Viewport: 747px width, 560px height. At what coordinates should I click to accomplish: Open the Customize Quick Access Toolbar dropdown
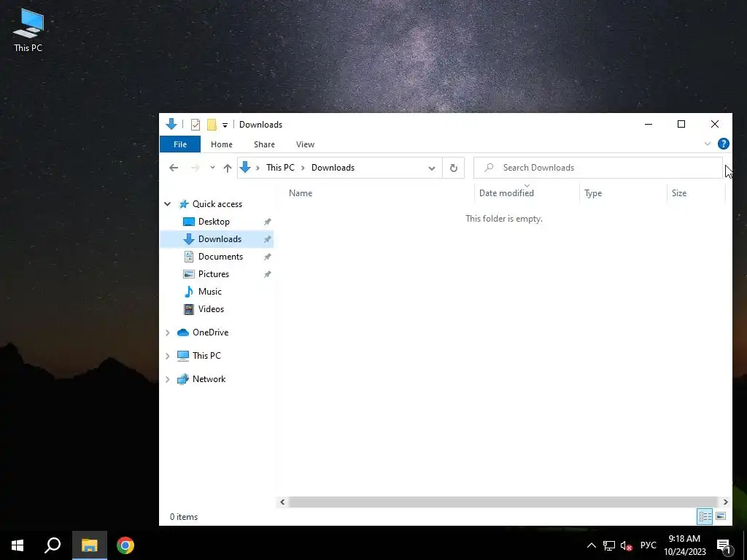(225, 125)
